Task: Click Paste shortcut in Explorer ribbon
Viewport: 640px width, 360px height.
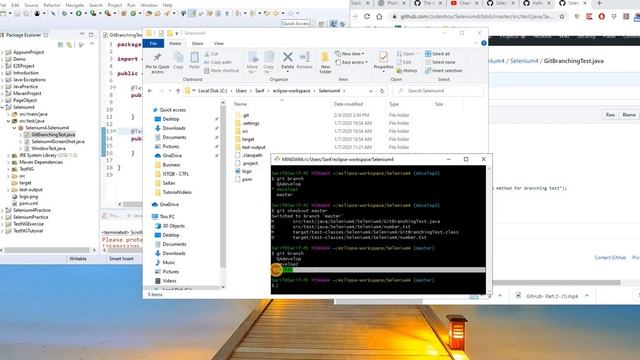Action: coord(221,71)
